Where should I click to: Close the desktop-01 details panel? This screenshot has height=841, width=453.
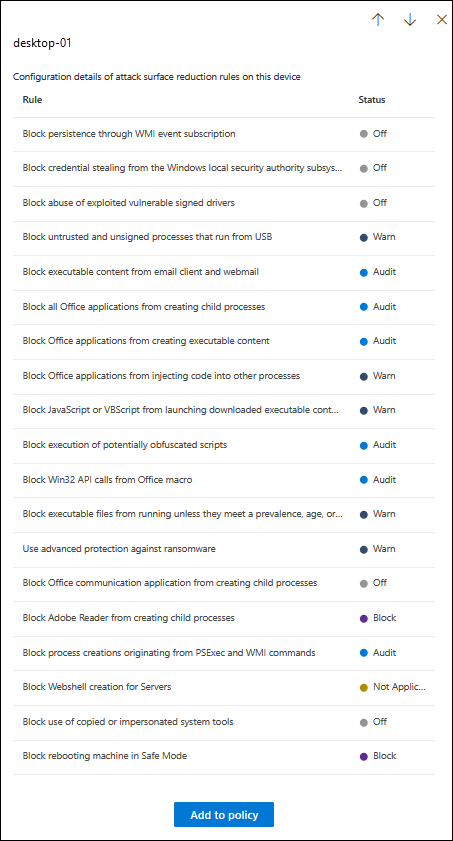(442, 20)
